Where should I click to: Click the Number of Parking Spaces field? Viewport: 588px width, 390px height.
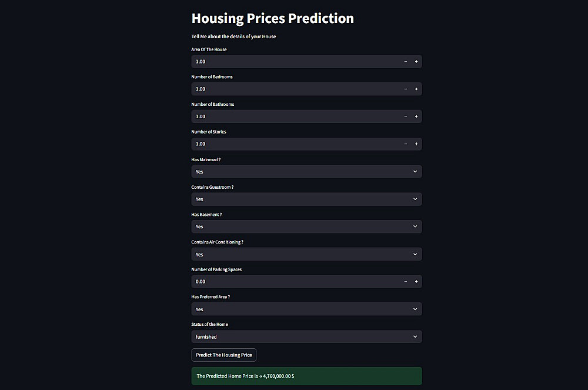point(294,282)
